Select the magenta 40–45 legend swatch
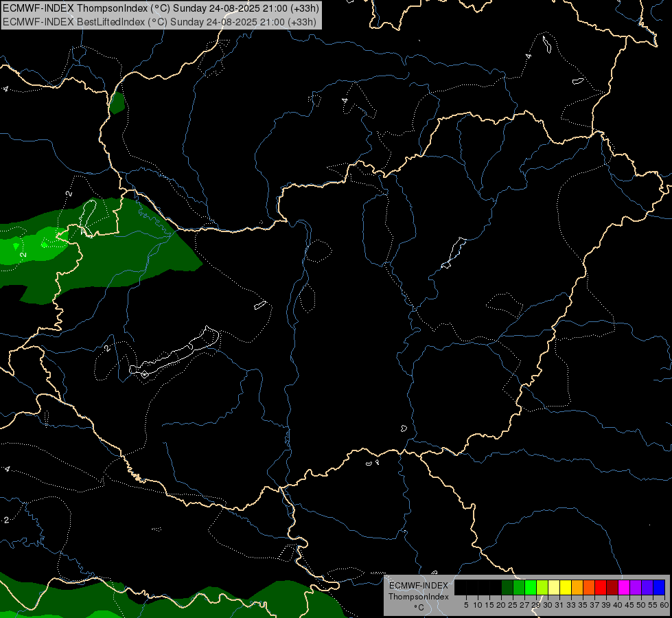Image resolution: width=672 pixels, height=618 pixels. coord(624,588)
